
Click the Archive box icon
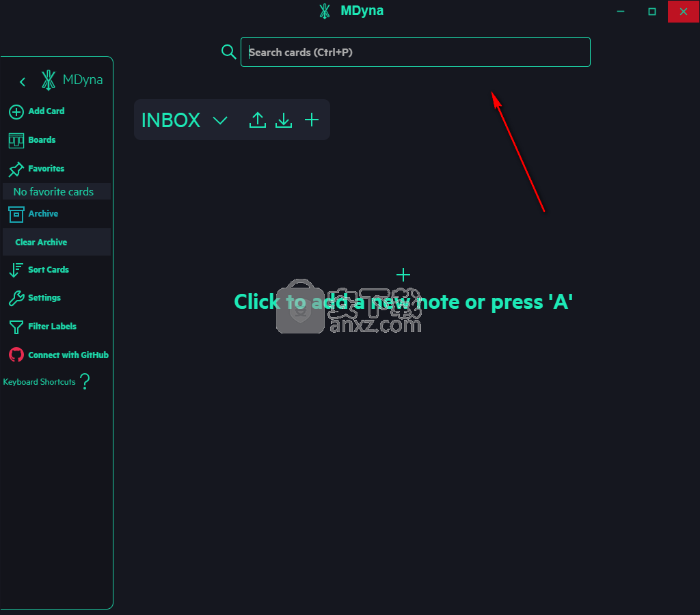point(16,214)
